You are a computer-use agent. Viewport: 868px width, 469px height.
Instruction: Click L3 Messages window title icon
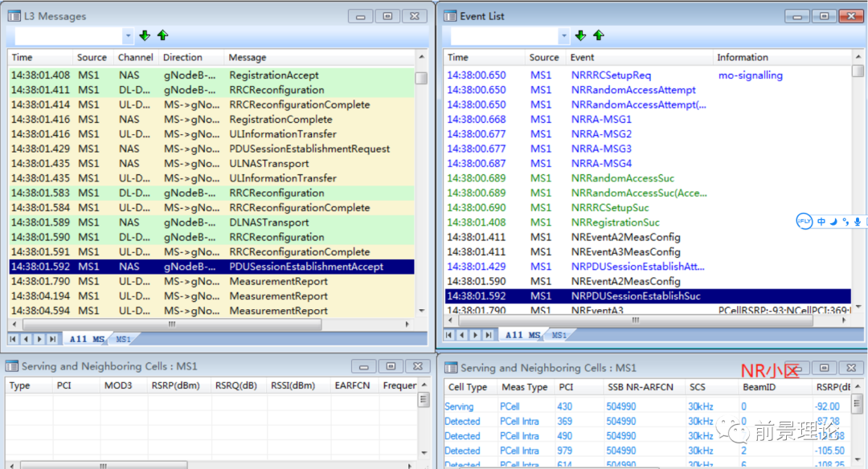coord(14,16)
